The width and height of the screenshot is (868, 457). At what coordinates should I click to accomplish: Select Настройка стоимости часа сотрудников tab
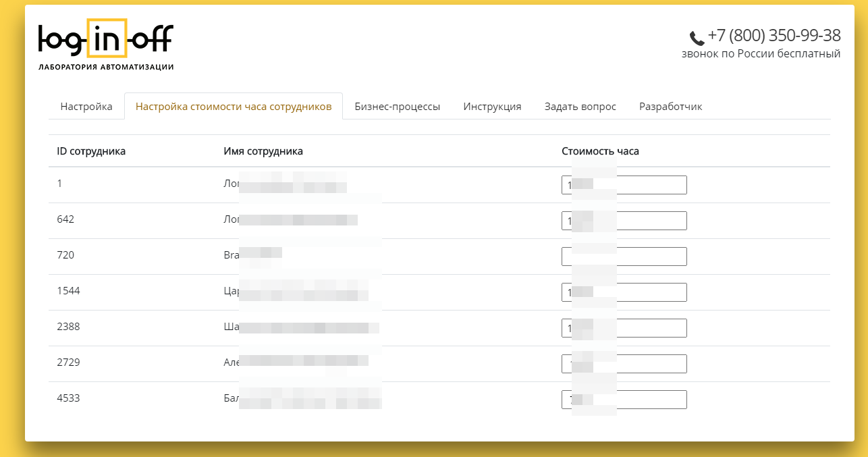[x=234, y=107]
